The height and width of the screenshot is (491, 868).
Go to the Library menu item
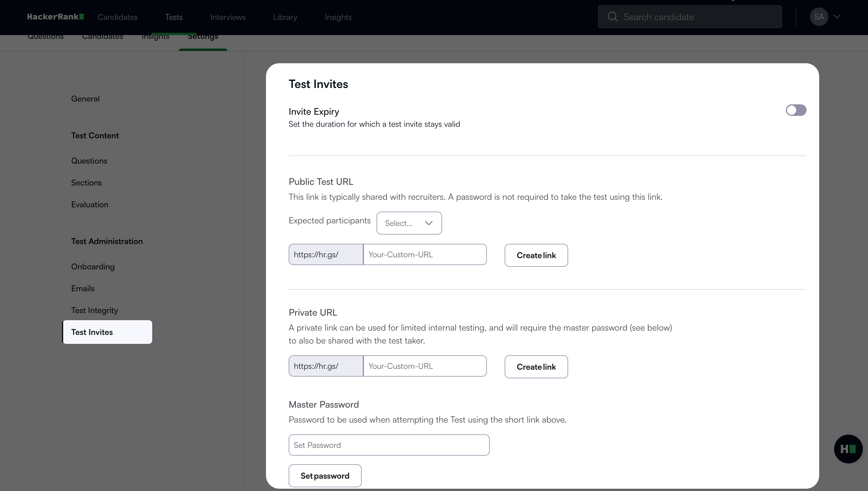[285, 17]
